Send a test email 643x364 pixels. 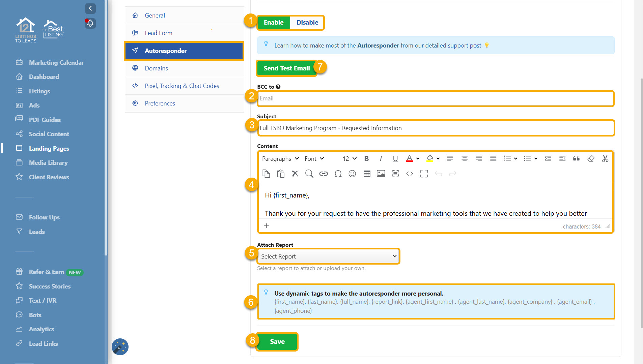(x=286, y=68)
